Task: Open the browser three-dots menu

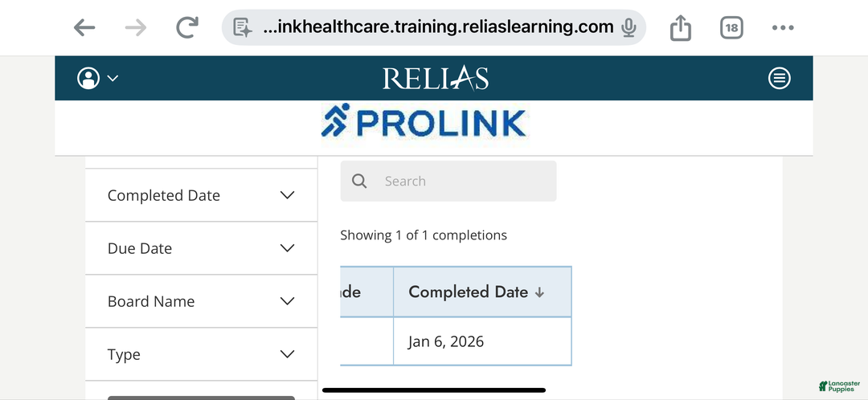Action: (x=782, y=28)
